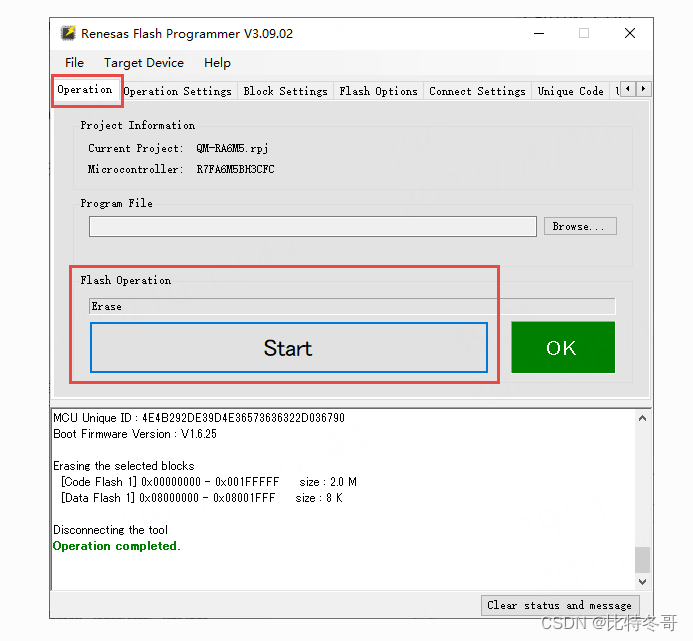Image resolution: width=693 pixels, height=641 pixels.
Task: Switch to the Flash Options tab
Action: (378, 91)
